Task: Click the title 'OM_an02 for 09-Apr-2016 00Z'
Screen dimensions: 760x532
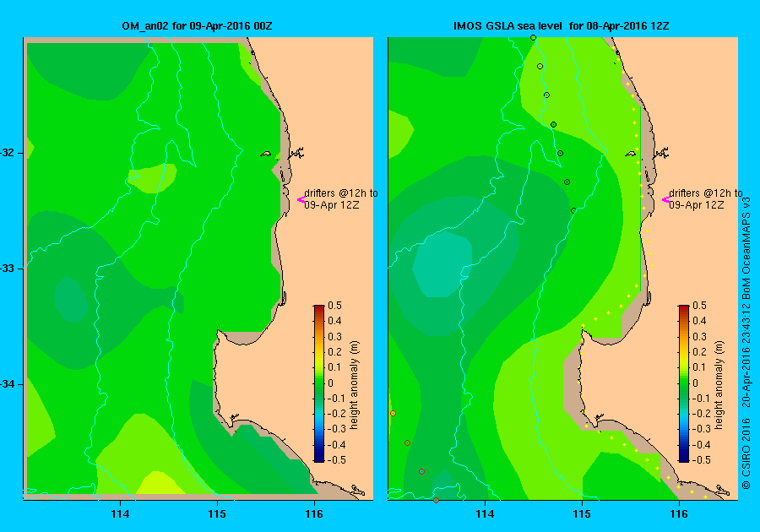Action: tap(197, 26)
